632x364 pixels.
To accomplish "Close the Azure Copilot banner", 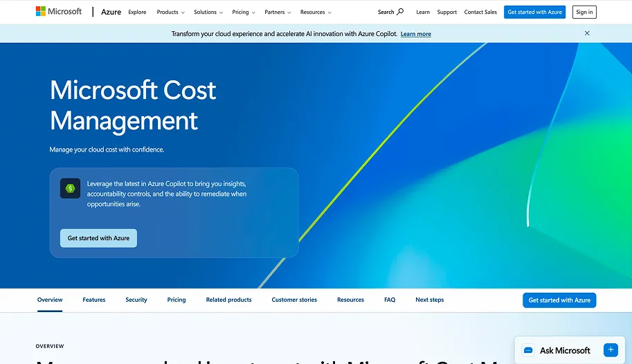I will tap(587, 33).
